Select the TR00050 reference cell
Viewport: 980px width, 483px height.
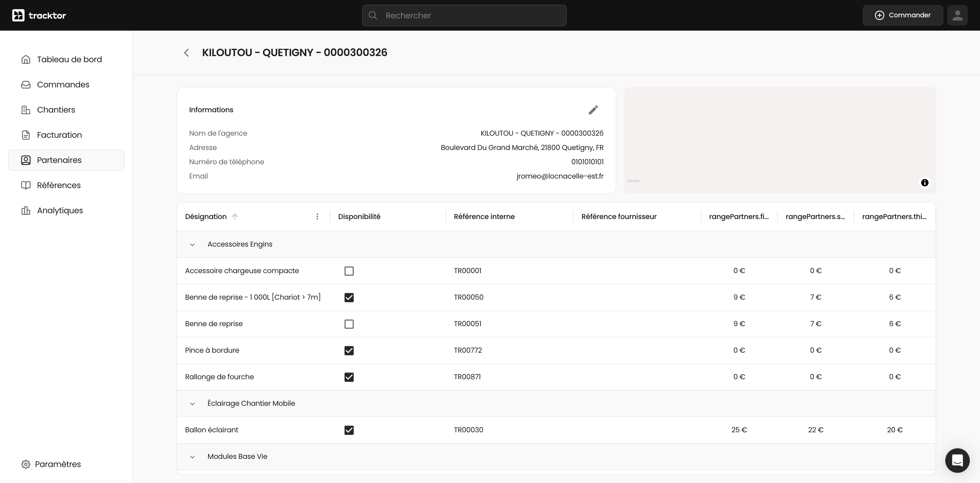point(468,297)
